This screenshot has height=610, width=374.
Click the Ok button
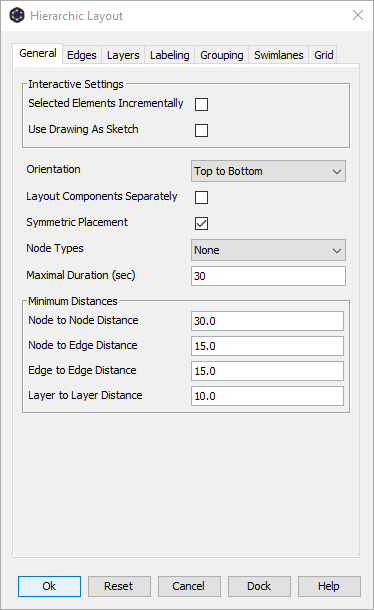click(x=49, y=586)
